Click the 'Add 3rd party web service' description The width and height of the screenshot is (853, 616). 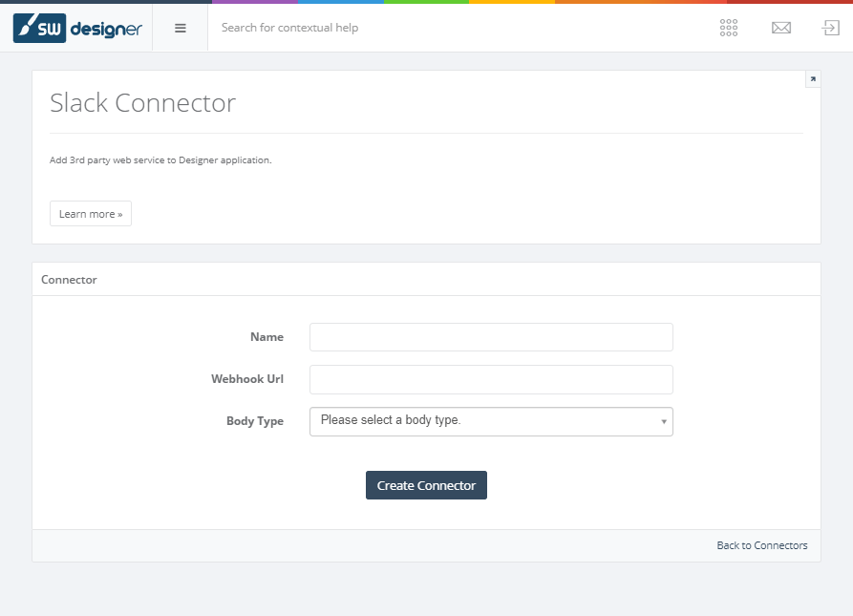click(160, 159)
